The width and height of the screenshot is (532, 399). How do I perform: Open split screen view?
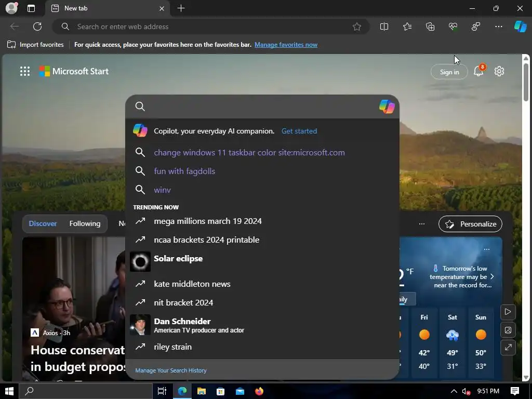384,26
